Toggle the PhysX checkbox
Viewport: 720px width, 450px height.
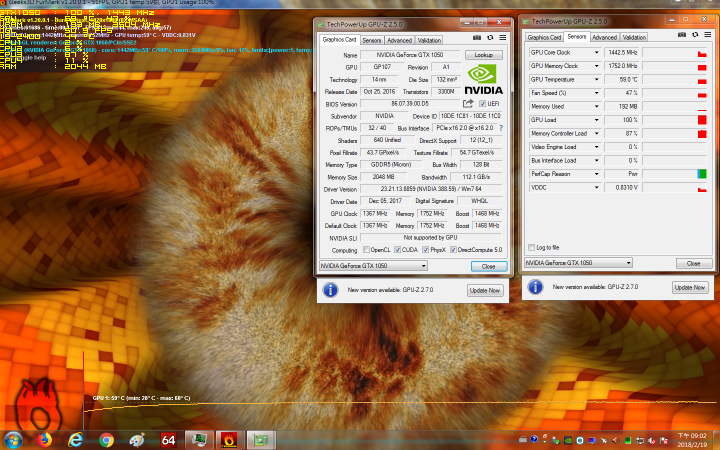point(426,250)
